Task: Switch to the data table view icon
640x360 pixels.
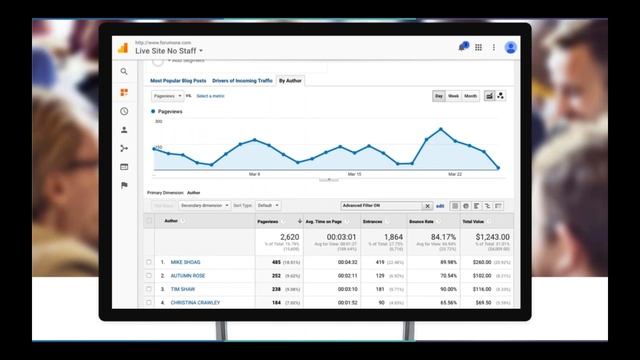Action: click(455, 206)
